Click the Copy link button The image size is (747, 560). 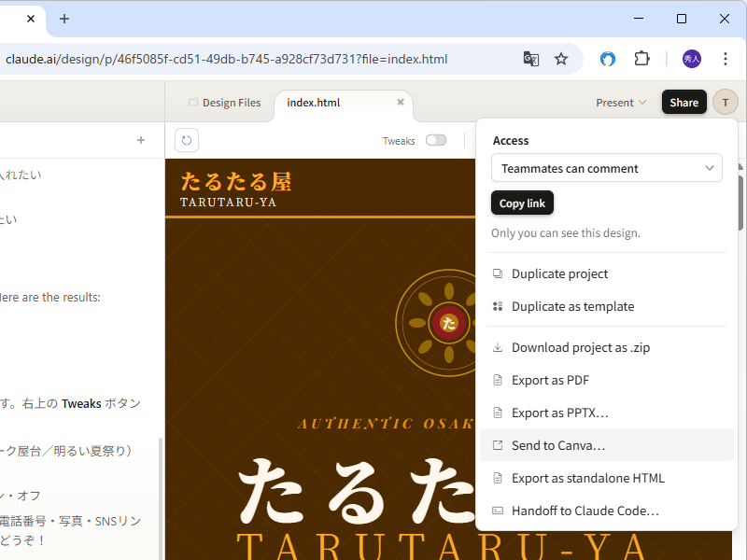pos(521,203)
